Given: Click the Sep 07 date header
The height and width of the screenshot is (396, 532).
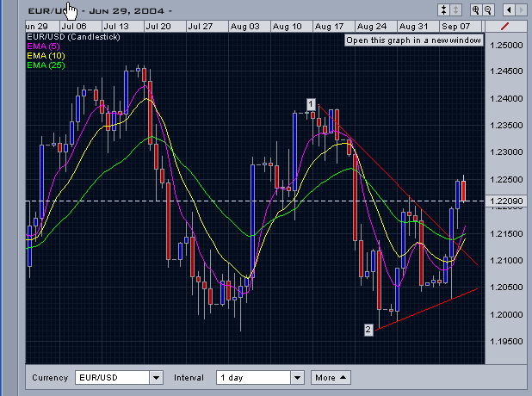Looking at the screenshot, I should click(461, 26).
